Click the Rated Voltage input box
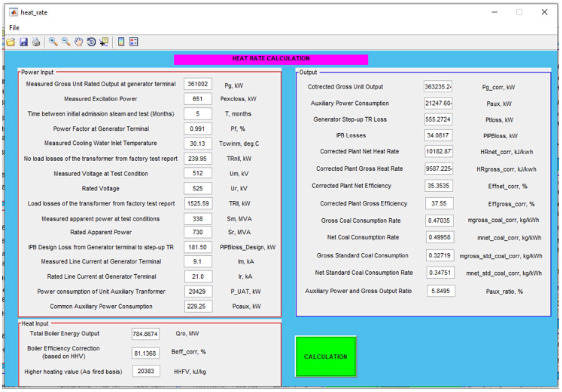This screenshot has width=562, height=392. pos(198,188)
